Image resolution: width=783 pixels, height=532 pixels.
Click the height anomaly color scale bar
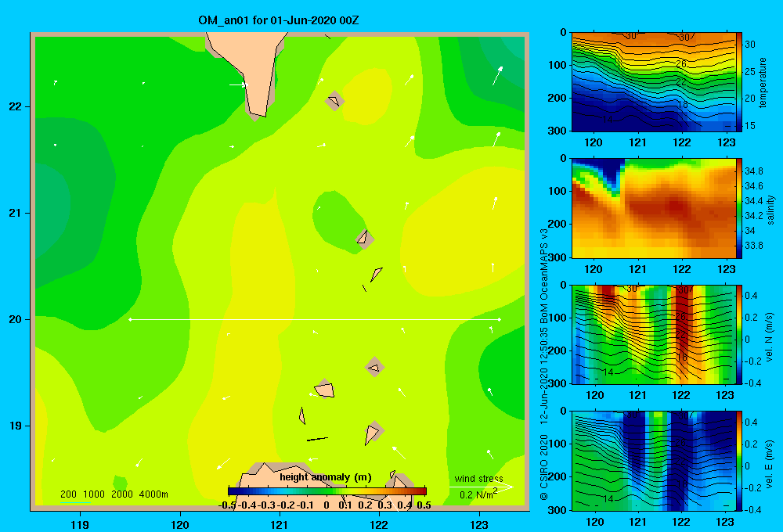coord(327,491)
